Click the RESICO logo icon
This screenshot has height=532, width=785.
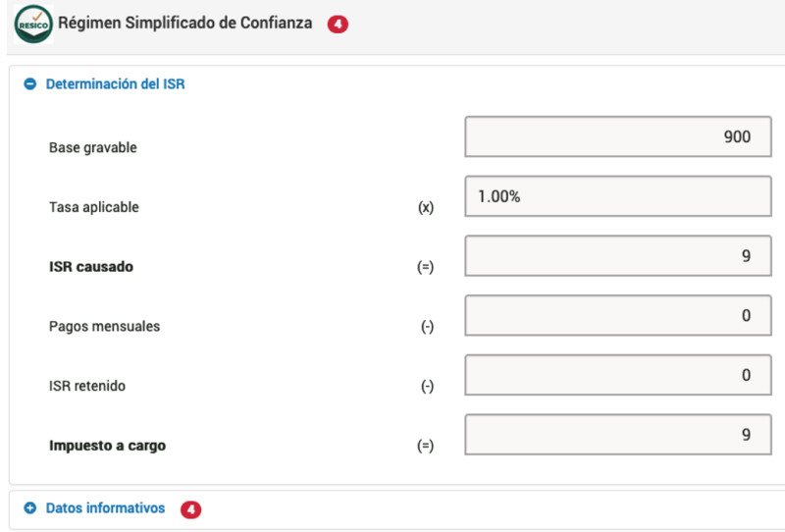[x=33, y=24]
